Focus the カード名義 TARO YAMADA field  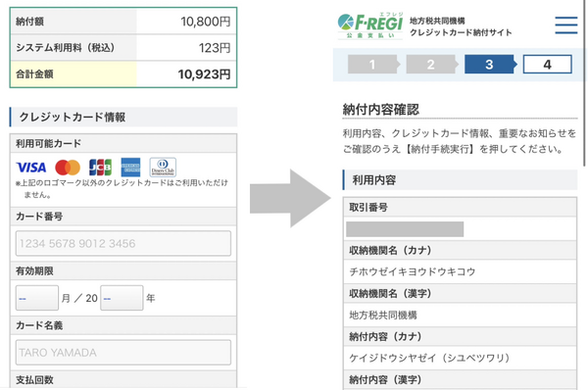123,352
